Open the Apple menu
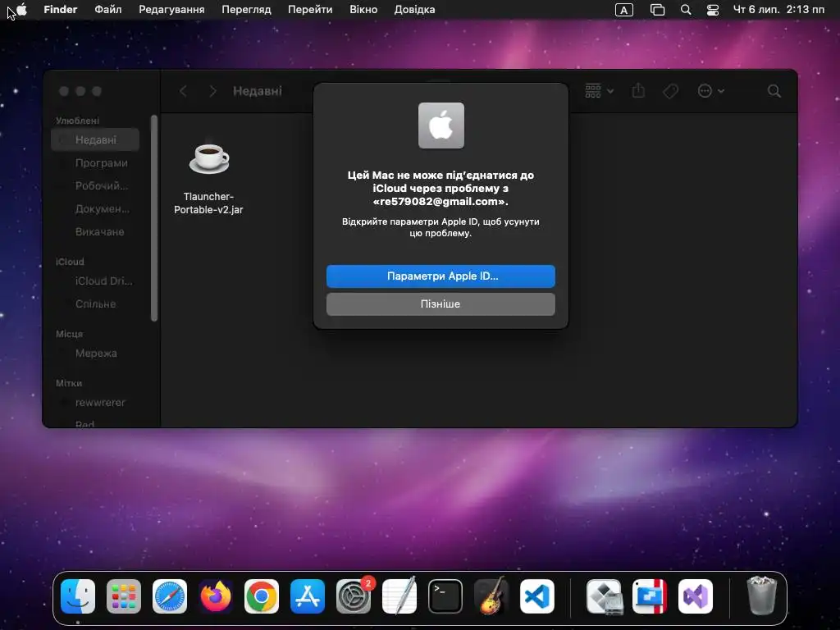 pos(22,10)
